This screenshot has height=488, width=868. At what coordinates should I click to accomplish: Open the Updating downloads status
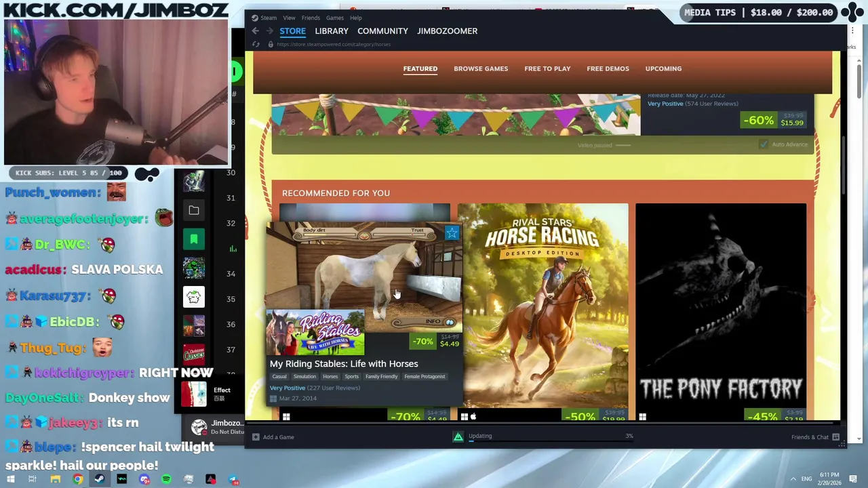pos(480,436)
